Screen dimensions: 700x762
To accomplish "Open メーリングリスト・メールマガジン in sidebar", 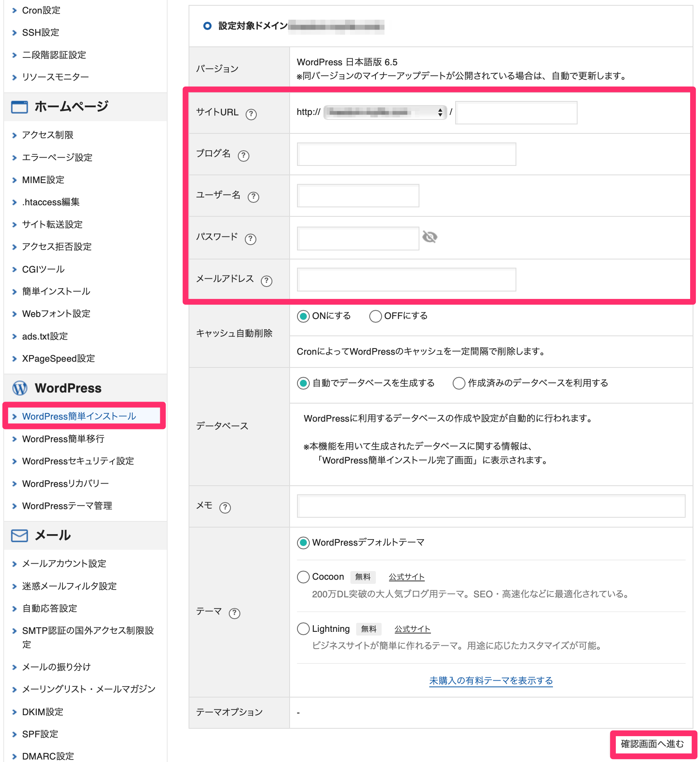I will click(89, 689).
